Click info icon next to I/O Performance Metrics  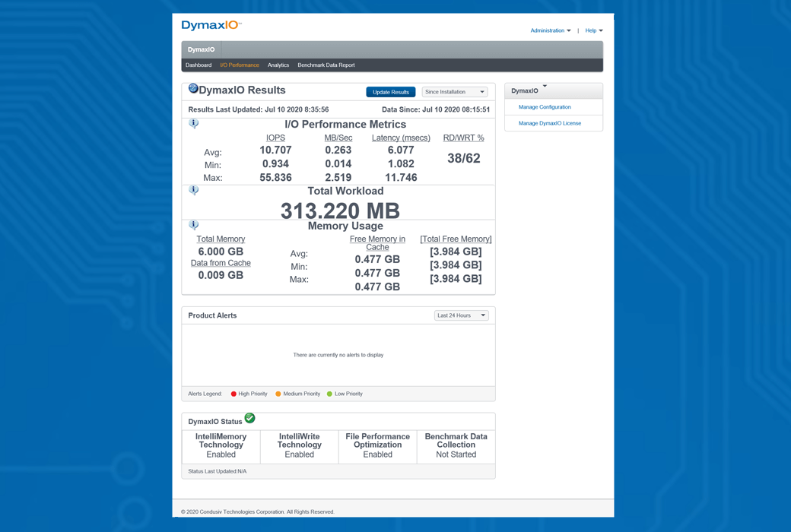coord(194,123)
